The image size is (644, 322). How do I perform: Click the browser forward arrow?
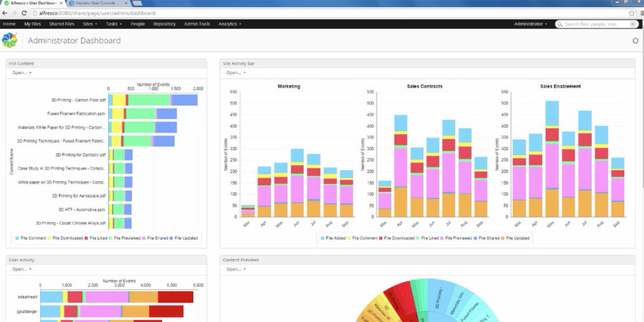(14, 13)
